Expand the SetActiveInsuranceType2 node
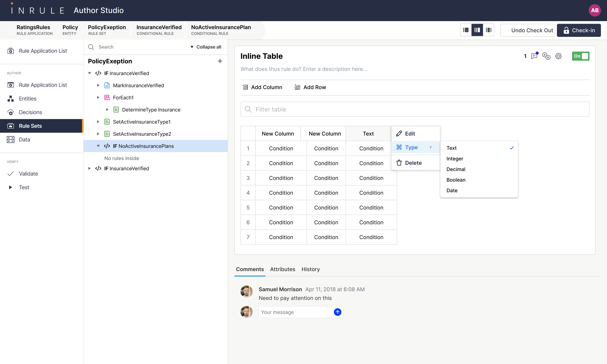The image size is (607, 364). (x=98, y=134)
